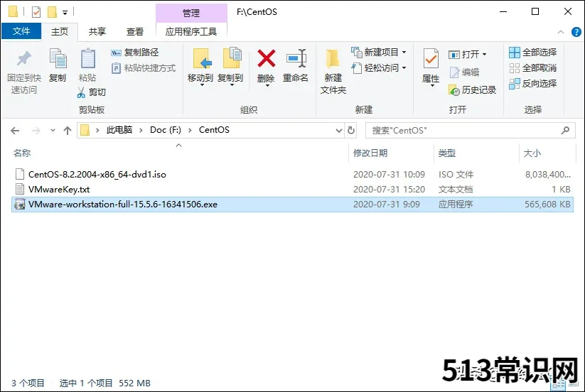Refresh the CentOS folder view
Screen dimensions: 585x392
[x=351, y=131]
